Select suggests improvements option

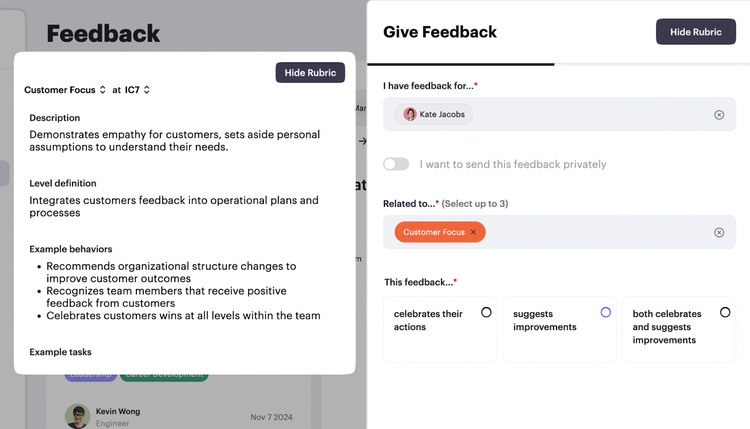(x=559, y=329)
